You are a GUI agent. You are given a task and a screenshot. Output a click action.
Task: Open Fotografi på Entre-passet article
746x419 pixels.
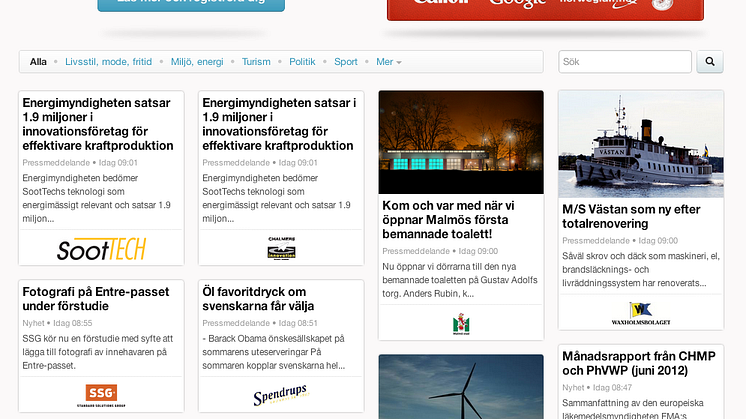(96, 299)
